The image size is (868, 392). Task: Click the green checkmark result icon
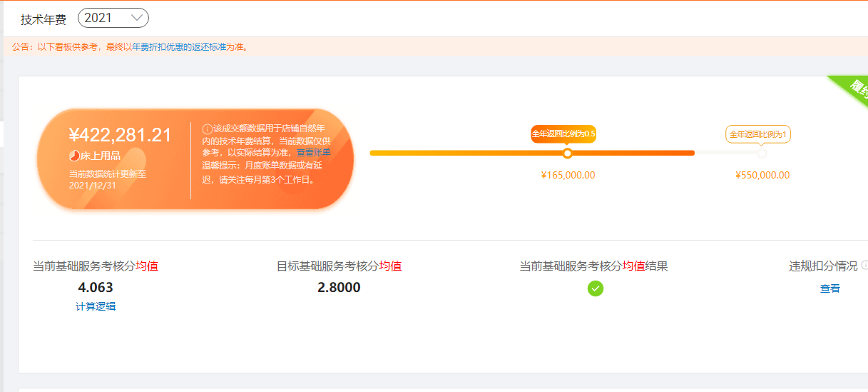[596, 288]
